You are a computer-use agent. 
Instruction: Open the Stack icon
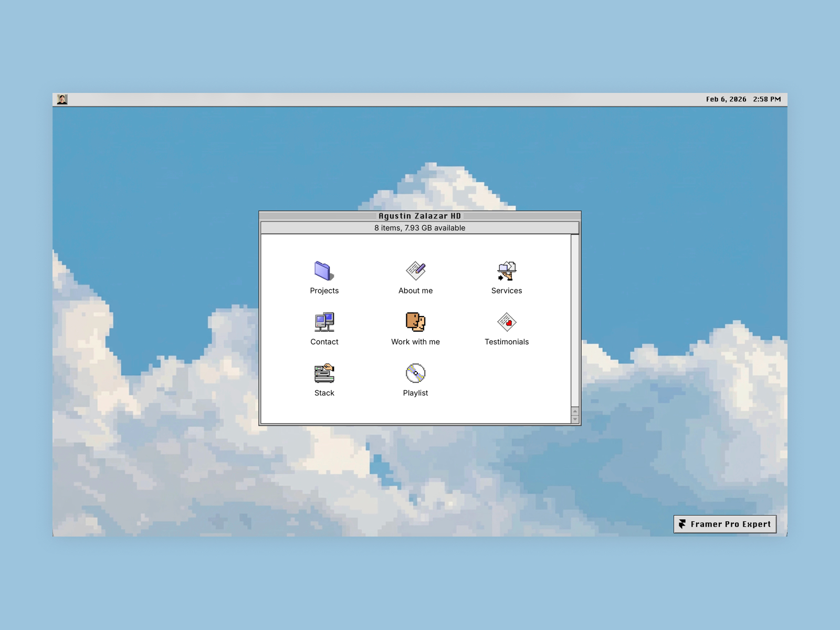tap(324, 373)
